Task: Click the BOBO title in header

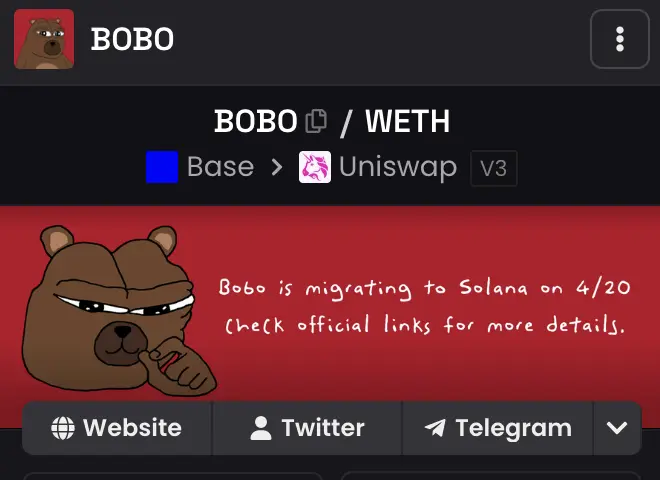Action: [132, 39]
